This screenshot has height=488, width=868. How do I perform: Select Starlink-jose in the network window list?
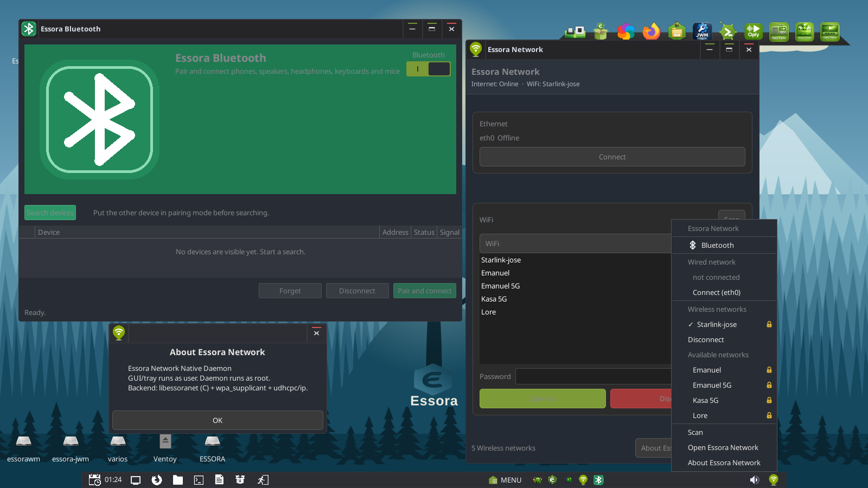tap(575, 260)
